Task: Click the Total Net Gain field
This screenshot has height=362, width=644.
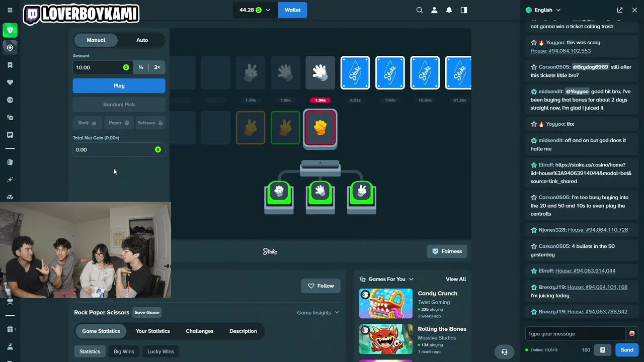Action: 119,149
